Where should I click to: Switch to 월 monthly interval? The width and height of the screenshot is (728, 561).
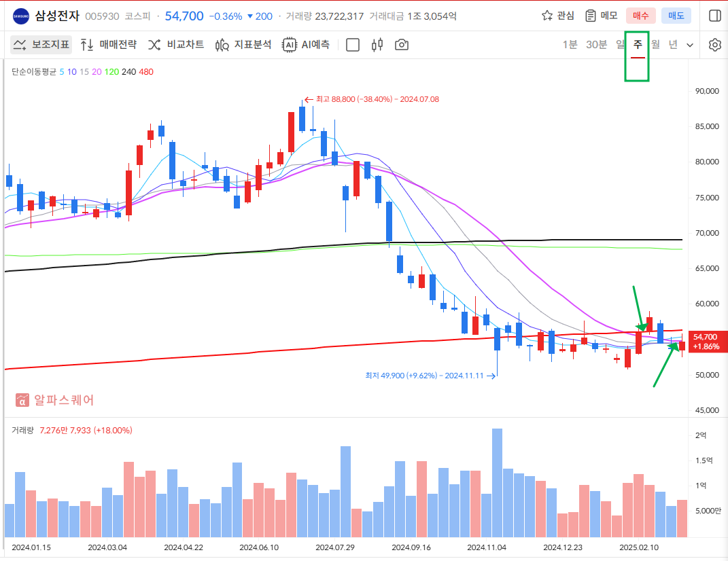655,45
